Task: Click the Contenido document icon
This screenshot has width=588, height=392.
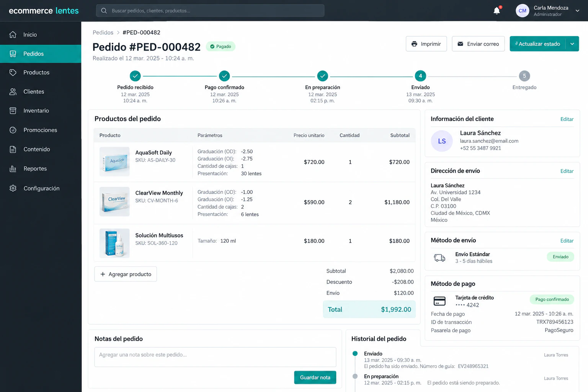Action: click(13, 149)
